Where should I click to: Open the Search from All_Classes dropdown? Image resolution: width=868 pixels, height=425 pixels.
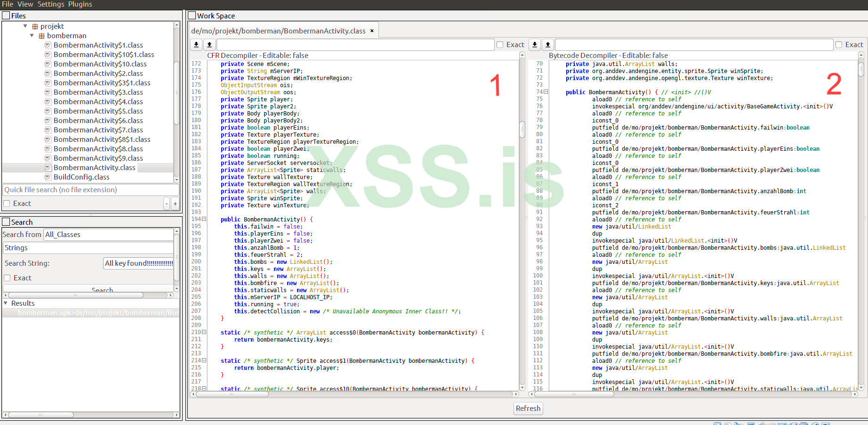[x=109, y=235]
